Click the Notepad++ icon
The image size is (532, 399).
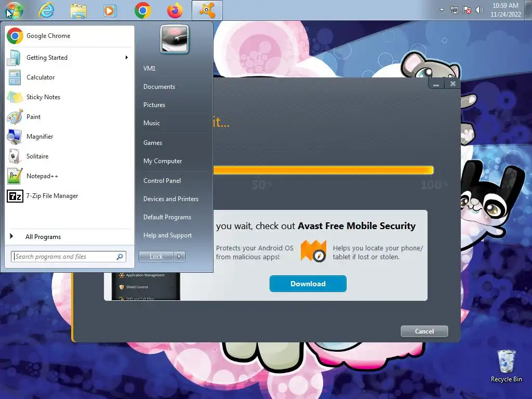click(15, 176)
